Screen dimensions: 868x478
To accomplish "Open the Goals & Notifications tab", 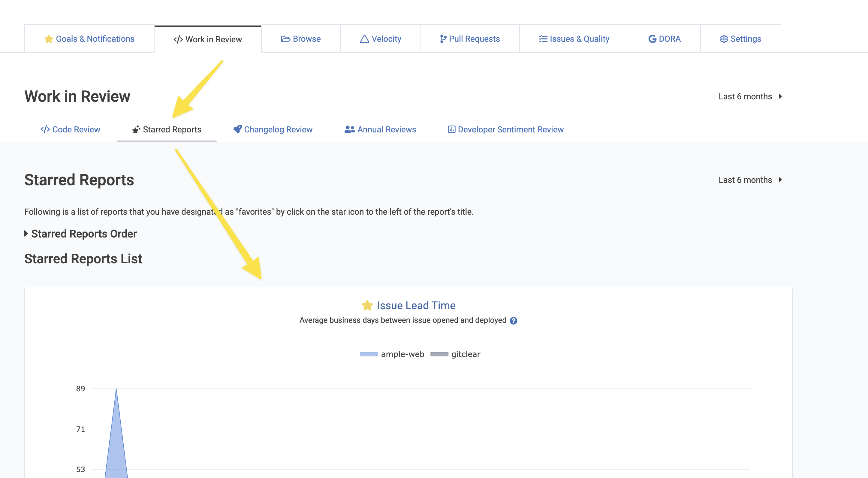I will pyautogui.click(x=89, y=39).
